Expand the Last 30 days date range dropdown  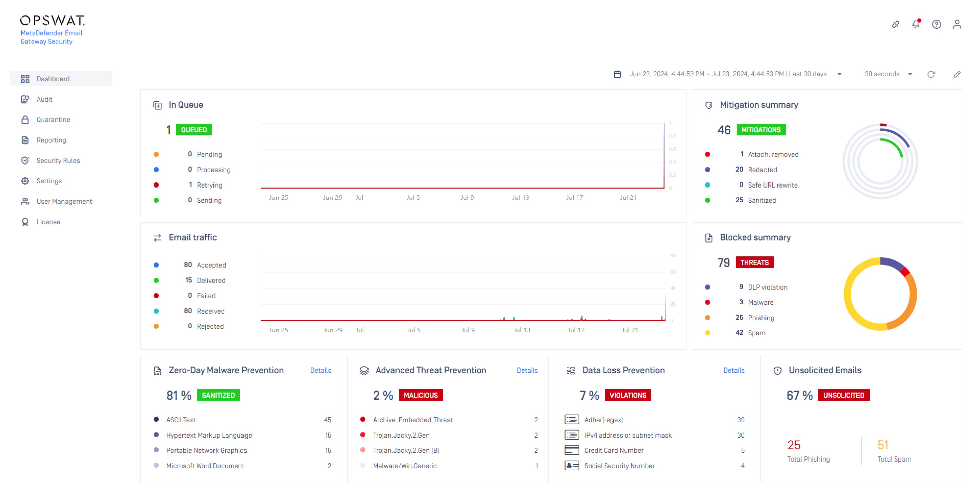coord(839,74)
